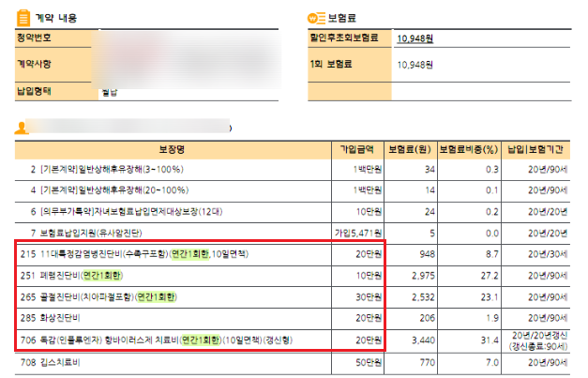
Task: Click the highlighted 연간1회한 in row 251
Action: [x=101, y=276]
